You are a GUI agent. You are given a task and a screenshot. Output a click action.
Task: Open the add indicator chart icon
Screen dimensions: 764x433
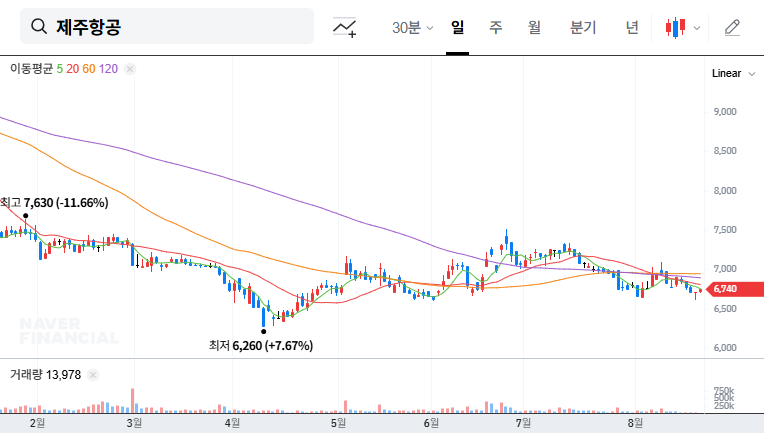[x=345, y=28]
